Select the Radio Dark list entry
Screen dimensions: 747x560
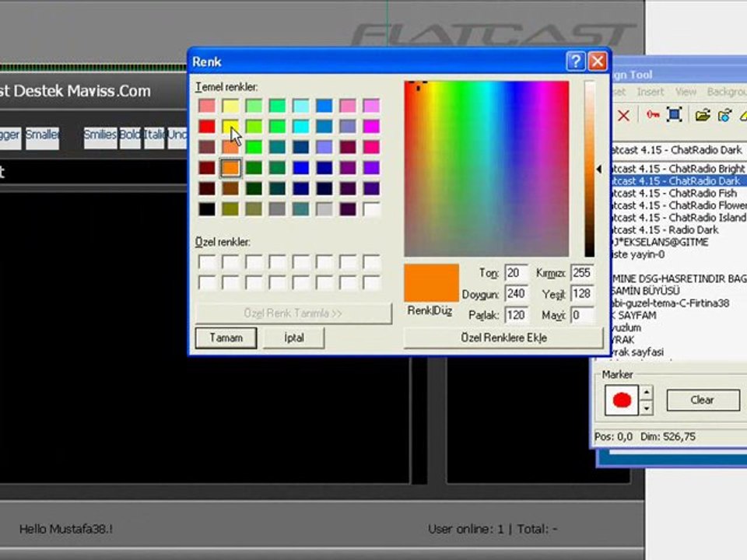[679, 230]
